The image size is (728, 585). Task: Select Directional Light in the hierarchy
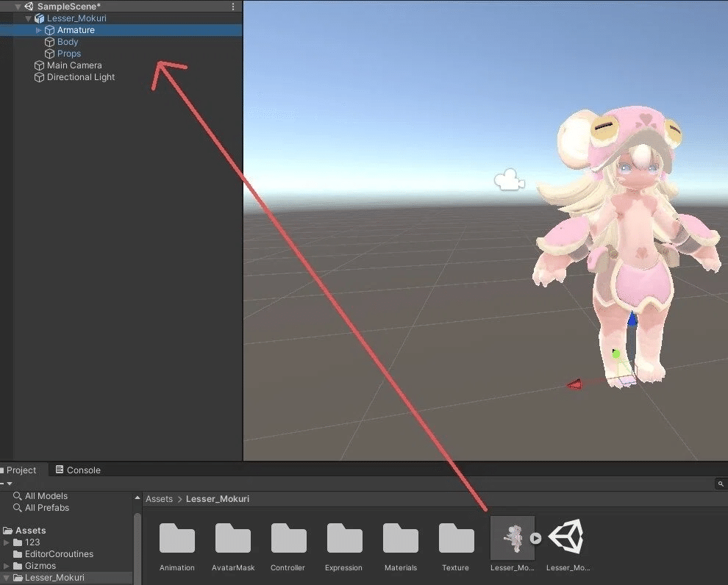point(121,77)
